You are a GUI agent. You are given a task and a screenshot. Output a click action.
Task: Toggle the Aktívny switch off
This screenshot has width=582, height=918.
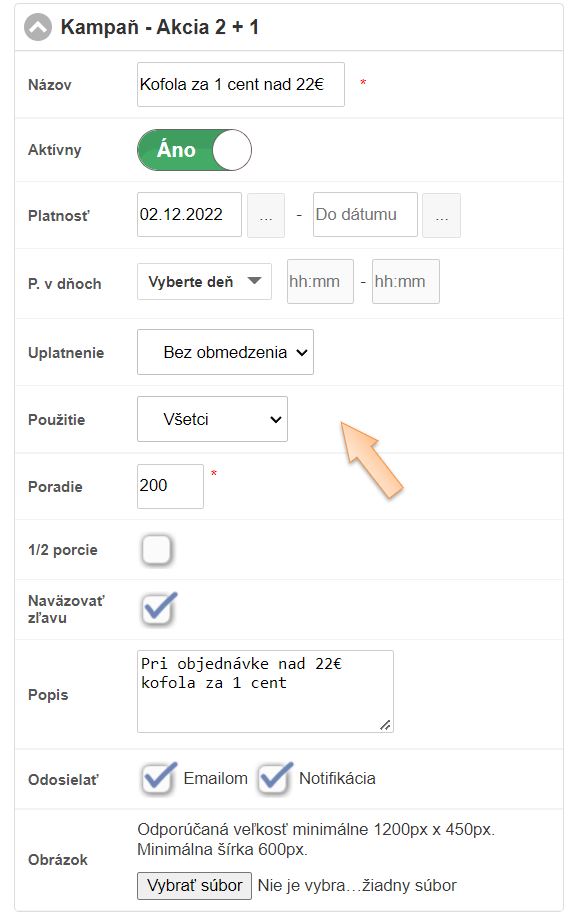pyautogui.click(x=194, y=150)
